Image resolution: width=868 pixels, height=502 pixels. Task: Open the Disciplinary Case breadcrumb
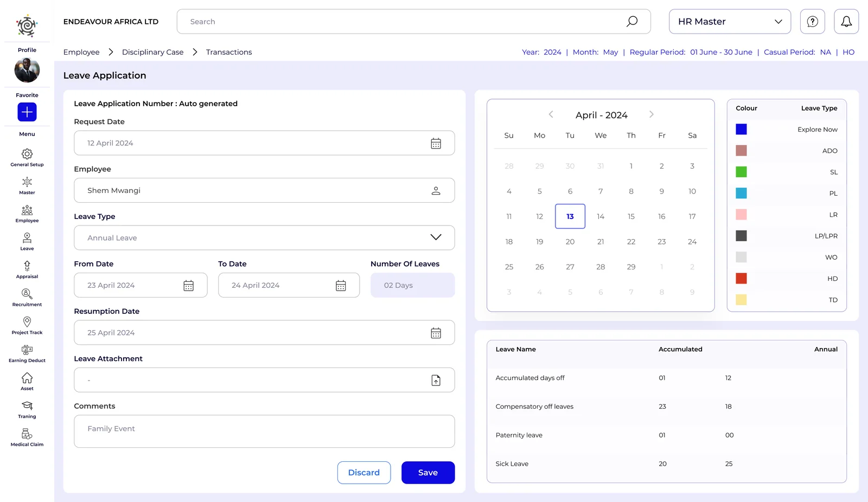tap(152, 52)
